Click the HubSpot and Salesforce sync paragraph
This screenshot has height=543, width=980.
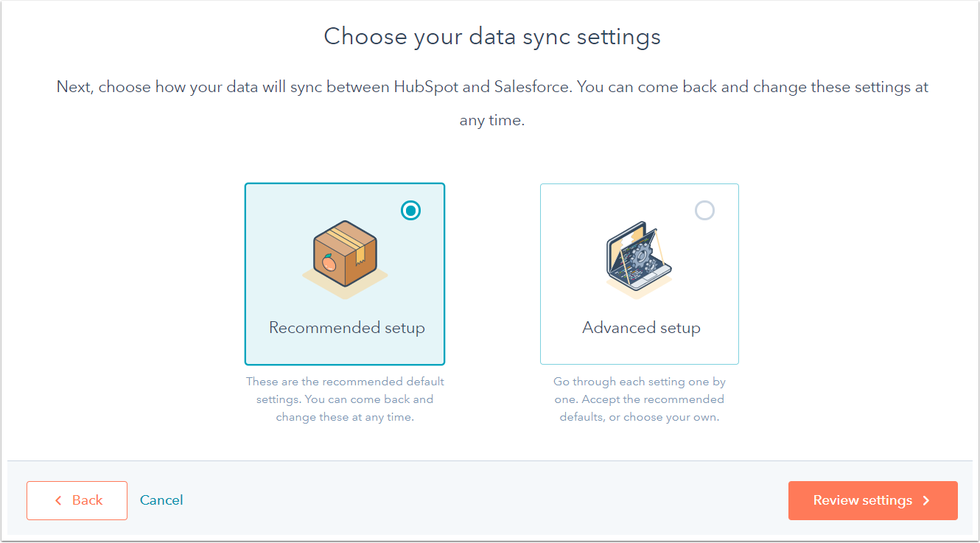[491, 87]
